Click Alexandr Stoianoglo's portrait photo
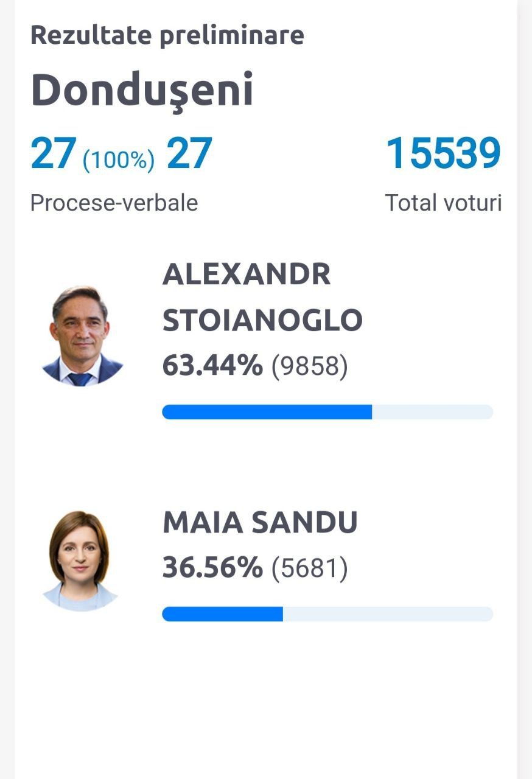 (82, 335)
